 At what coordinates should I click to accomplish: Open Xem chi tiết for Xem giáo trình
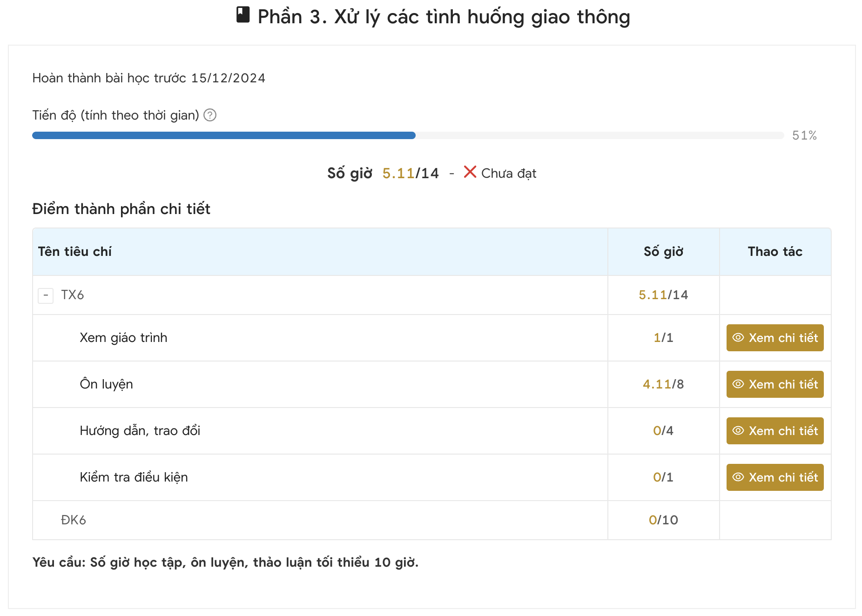pyautogui.click(x=774, y=338)
